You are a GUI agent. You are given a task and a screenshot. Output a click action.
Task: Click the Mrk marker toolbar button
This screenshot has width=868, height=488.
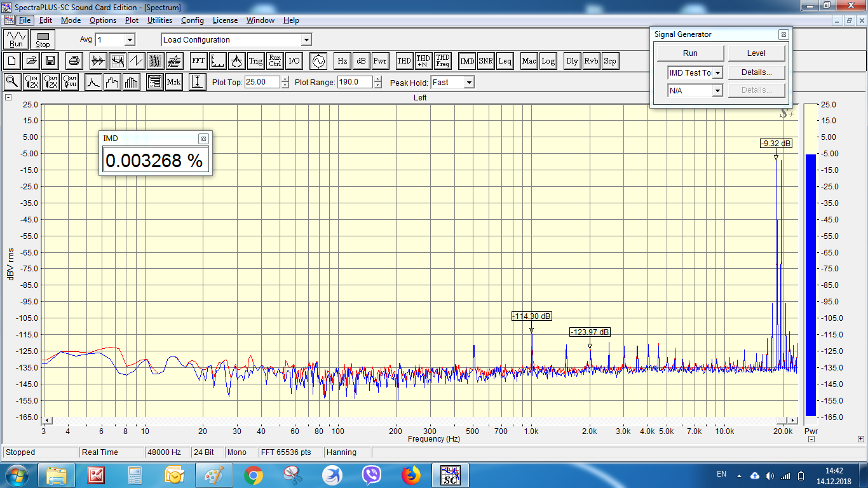click(173, 82)
